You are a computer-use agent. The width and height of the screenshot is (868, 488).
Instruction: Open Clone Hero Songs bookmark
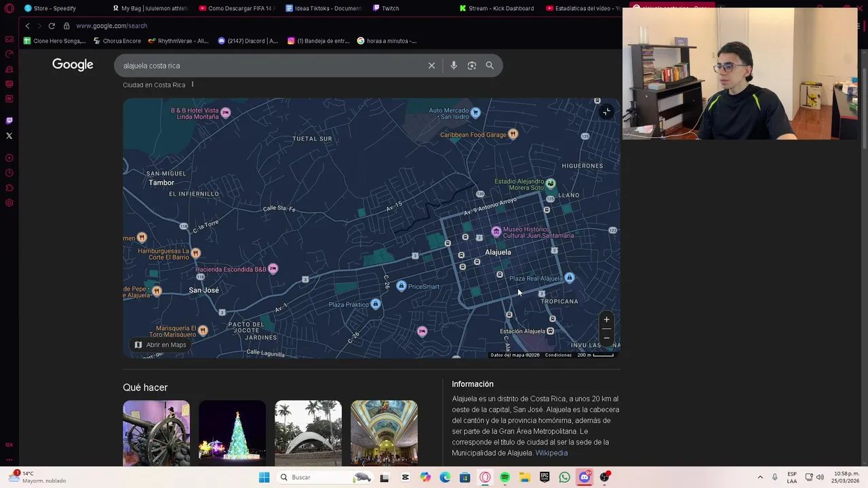(x=54, y=41)
